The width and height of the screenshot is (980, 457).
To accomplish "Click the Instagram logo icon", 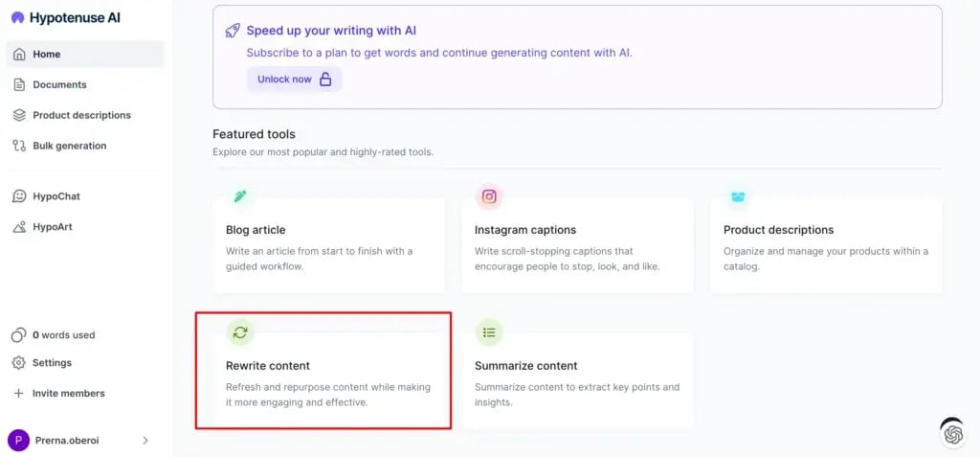I will click(489, 196).
